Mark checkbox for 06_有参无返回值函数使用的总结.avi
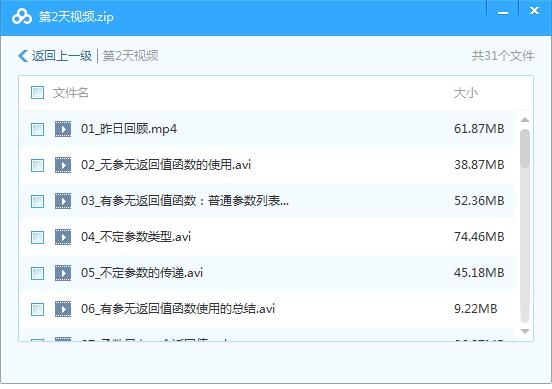Viewport: 552px width, 389px height. pyautogui.click(x=37, y=309)
